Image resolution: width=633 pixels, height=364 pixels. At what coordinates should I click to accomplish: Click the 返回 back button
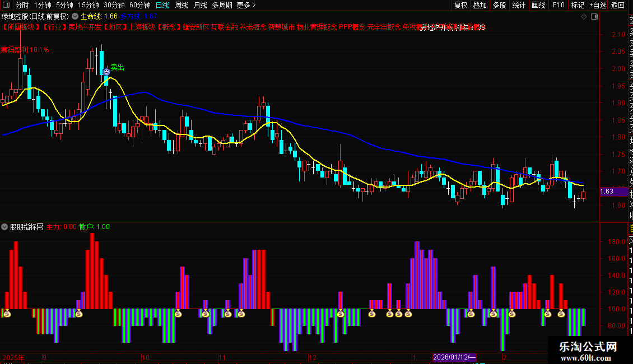coord(618,5)
